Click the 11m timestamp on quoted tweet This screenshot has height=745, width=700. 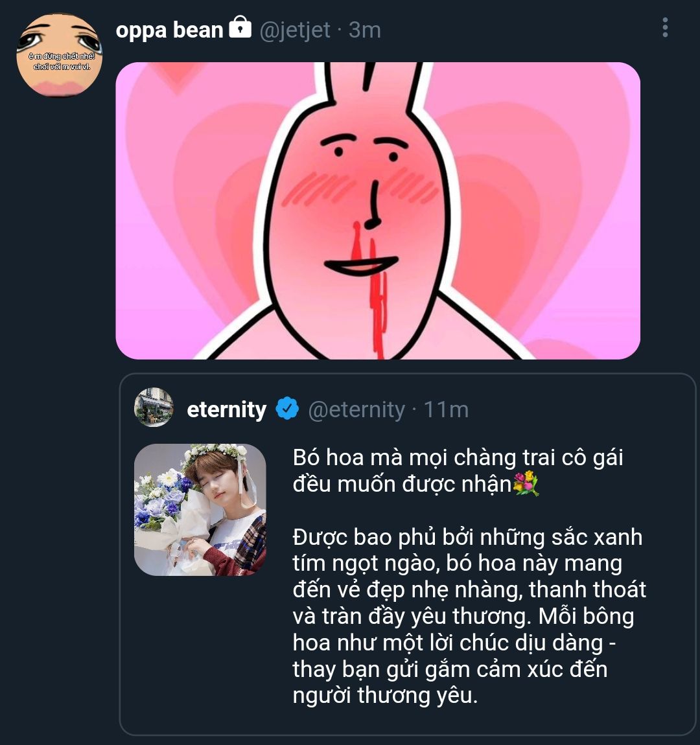(x=446, y=409)
